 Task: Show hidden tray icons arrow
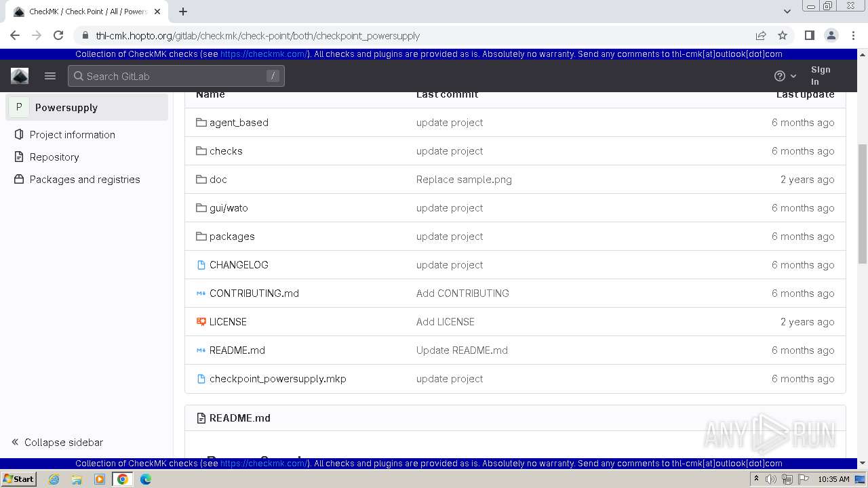click(756, 479)
